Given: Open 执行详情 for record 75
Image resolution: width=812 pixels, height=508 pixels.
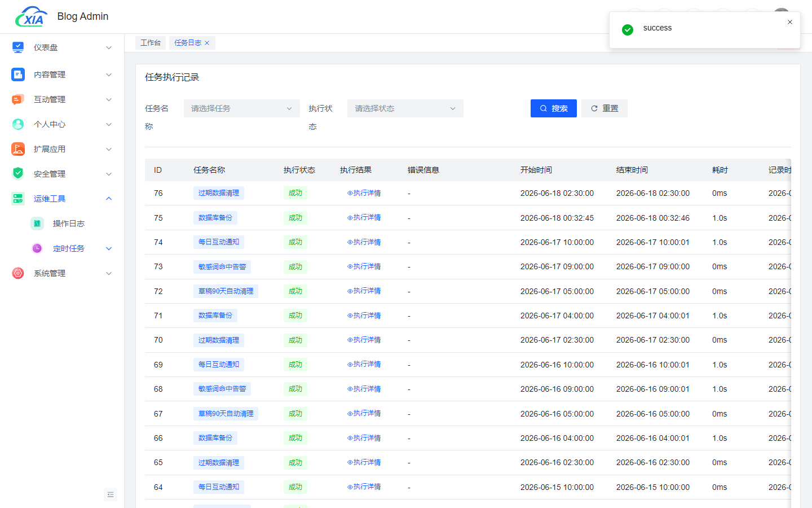Looking at the screenshot, I should click(364, 217).
